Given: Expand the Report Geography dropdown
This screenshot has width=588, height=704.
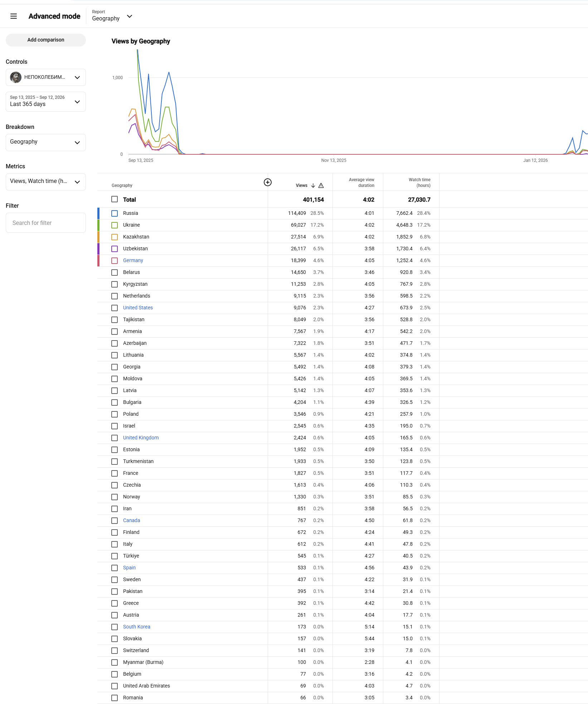Looking at the screenshot, I should pyautogui.click(x=112, y=16).
